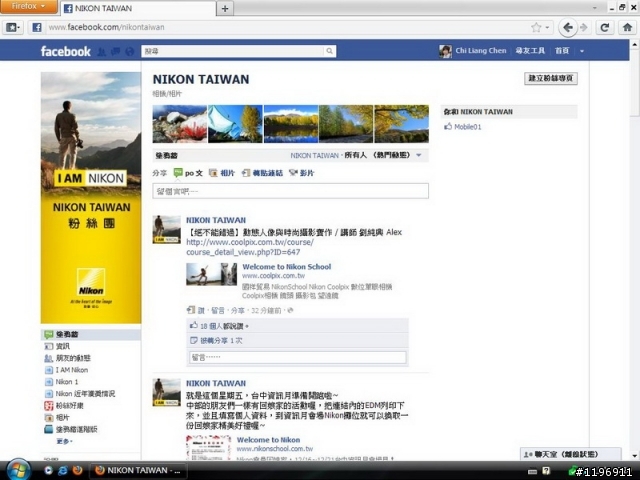
Task: Open NIKON TAIWAN second post author link
Action: point(216,383)
